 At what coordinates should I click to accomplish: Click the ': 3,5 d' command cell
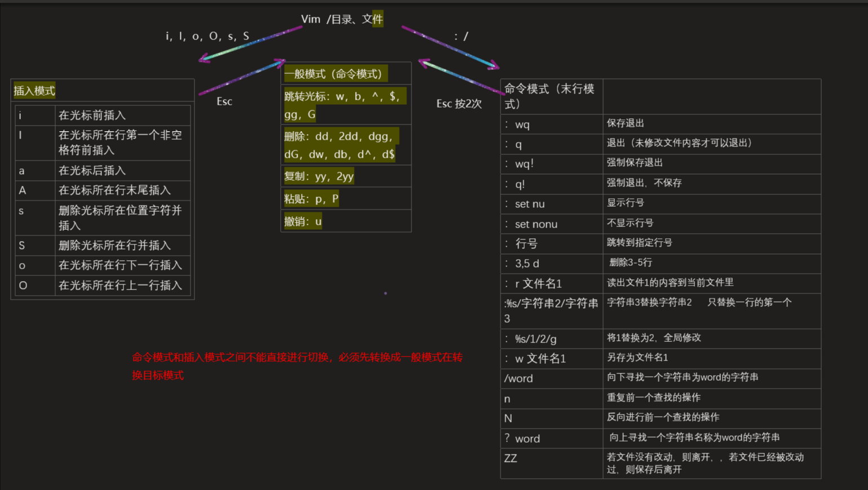click(x=551, y=264)
